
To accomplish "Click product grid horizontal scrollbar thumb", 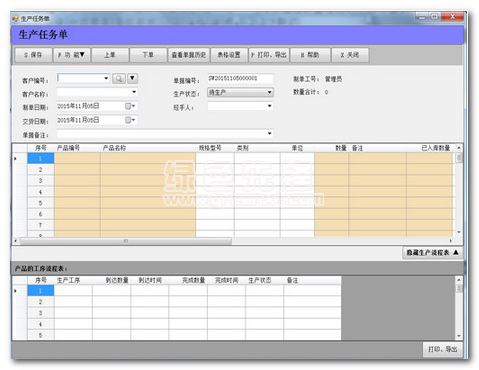I will (x=126, y=241).
